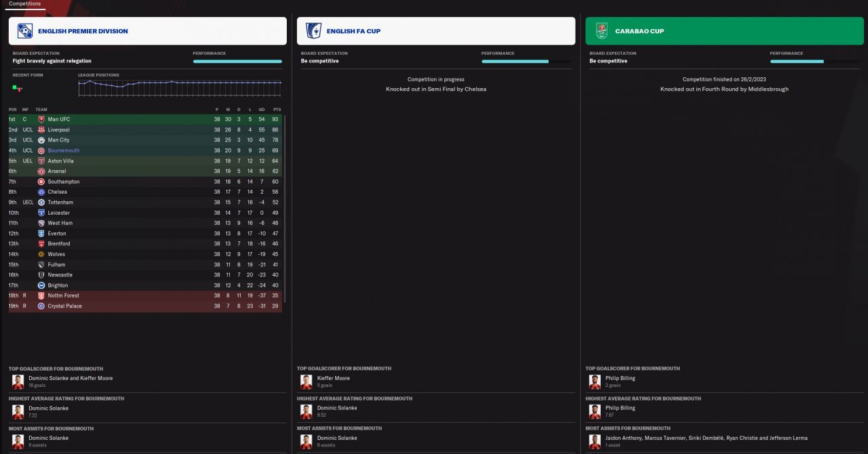Image resolution: width=868 pixels, height=454 pixels.
Task: Click 'Kieffer Moore' FA Cup top goalscorer name
Action: click(x=334, y=378)
